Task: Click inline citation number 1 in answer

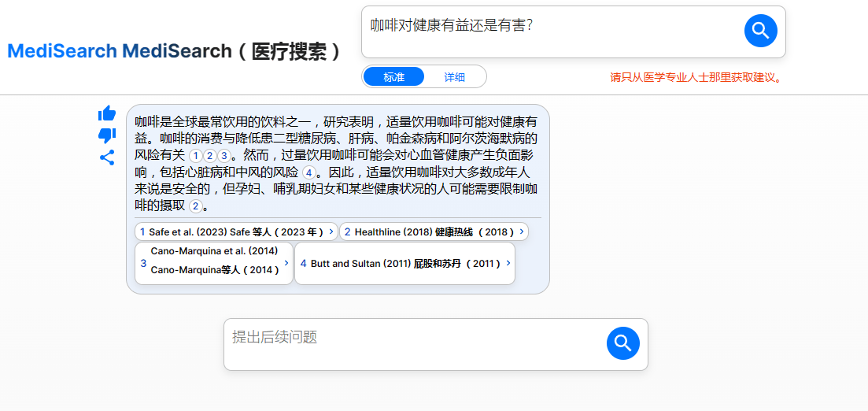Action: click(x=195, y=156)
